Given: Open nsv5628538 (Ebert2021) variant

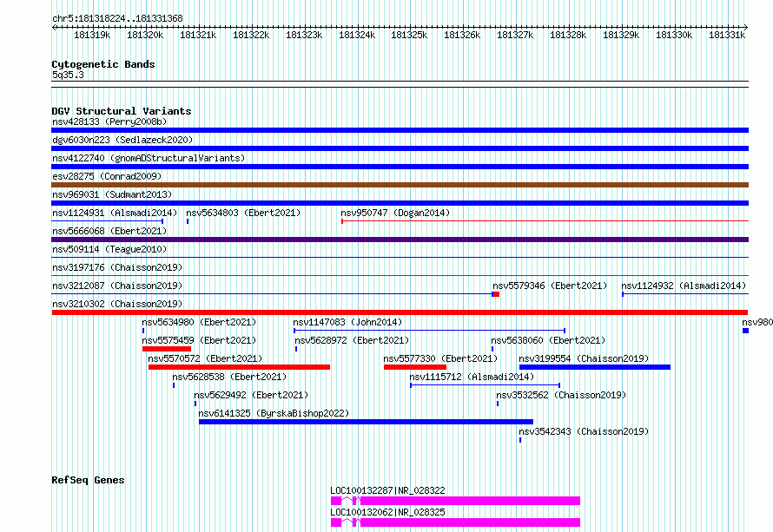Looking at the screenshot, I should 229,377.
